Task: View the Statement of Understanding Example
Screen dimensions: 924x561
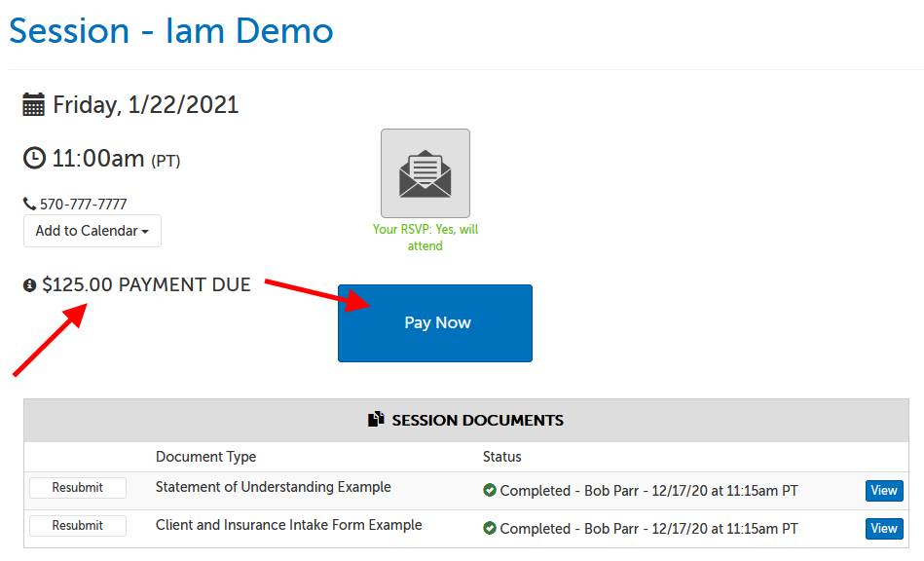Action: click(x=883, y=491)
